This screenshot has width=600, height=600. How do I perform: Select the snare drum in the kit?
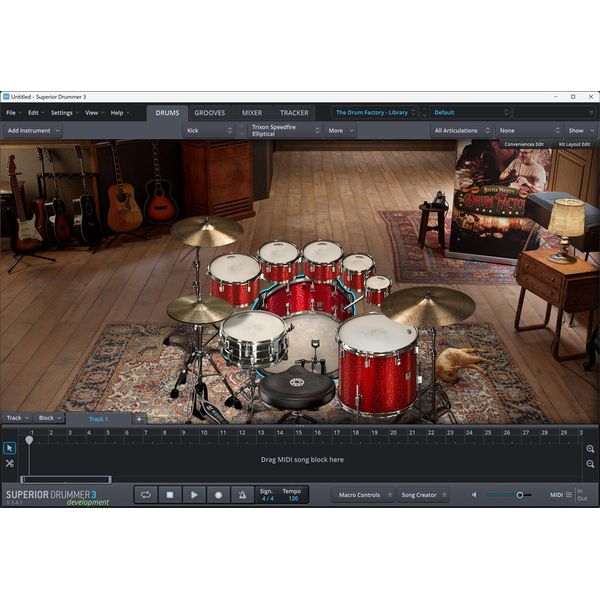tap(253, 340)
